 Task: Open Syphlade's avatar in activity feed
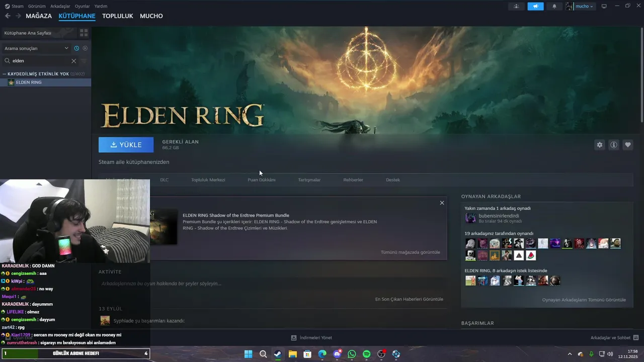click(x=105, y=321)
